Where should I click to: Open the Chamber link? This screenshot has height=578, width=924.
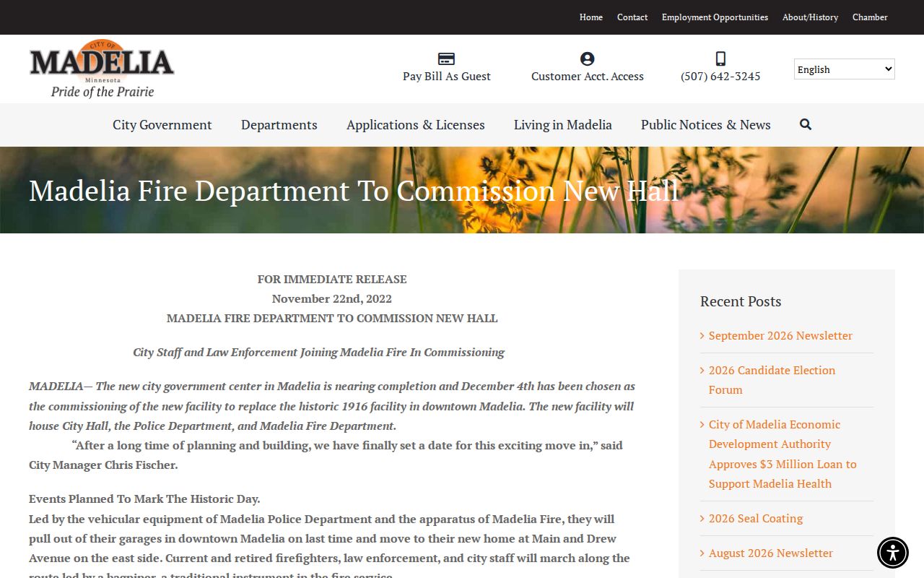(x=870, y=17)
